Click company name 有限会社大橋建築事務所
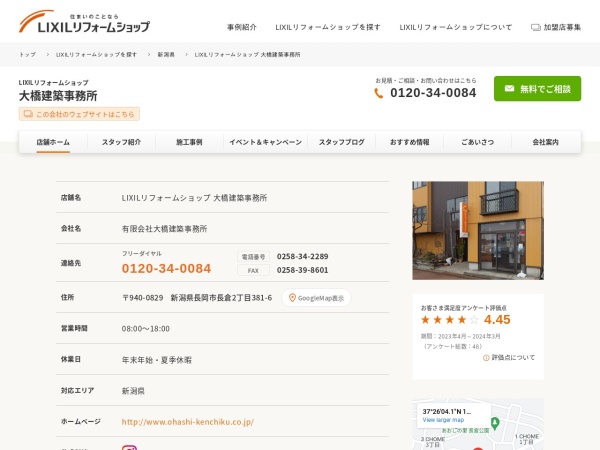The height and width of the screenshot is (450, 600). pyautogui.click(x=164, y=229)
